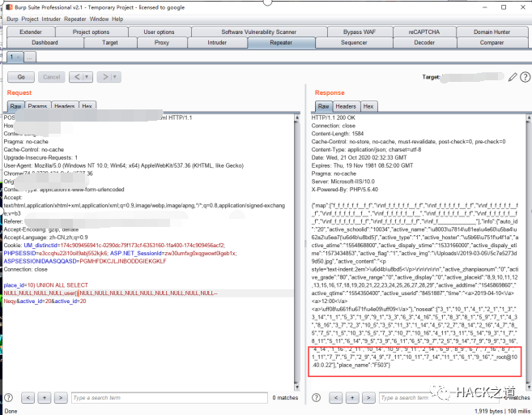Click the Cancel button
Image resolution: width=532 pixels, height=415 pixels.
pos(52,77)
